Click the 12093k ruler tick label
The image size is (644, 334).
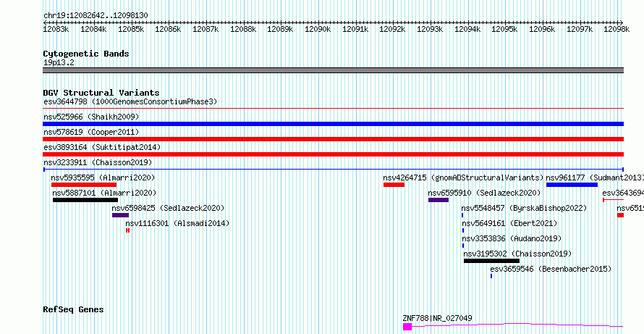[x=430, y=29]
